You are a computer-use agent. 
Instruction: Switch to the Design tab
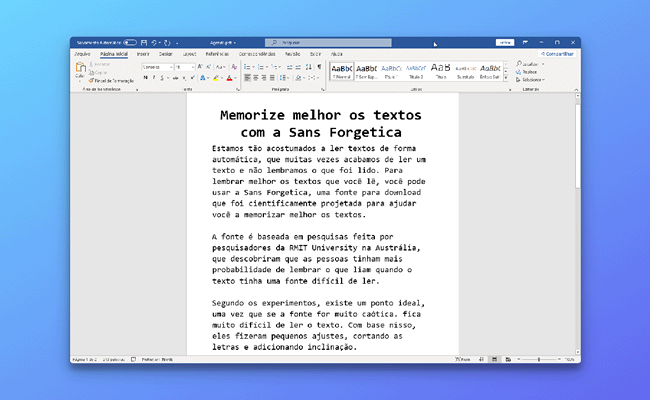(x=165, y=54)
